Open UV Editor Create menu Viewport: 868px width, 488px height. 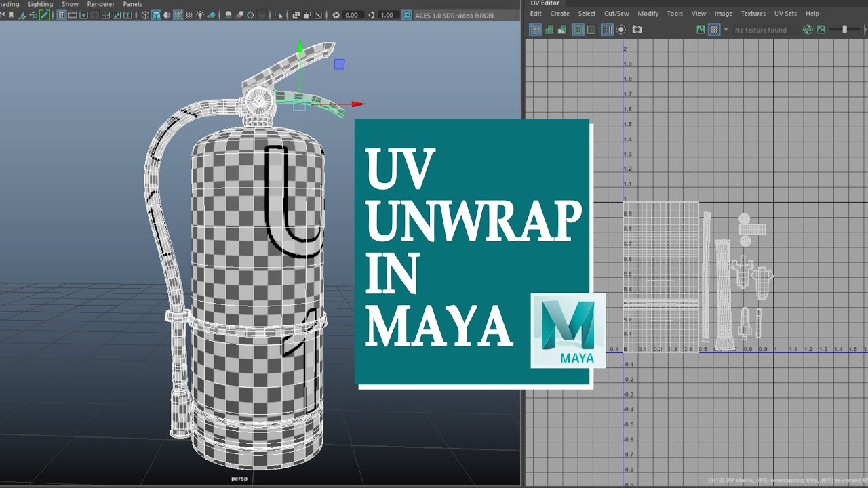(559, 14)
